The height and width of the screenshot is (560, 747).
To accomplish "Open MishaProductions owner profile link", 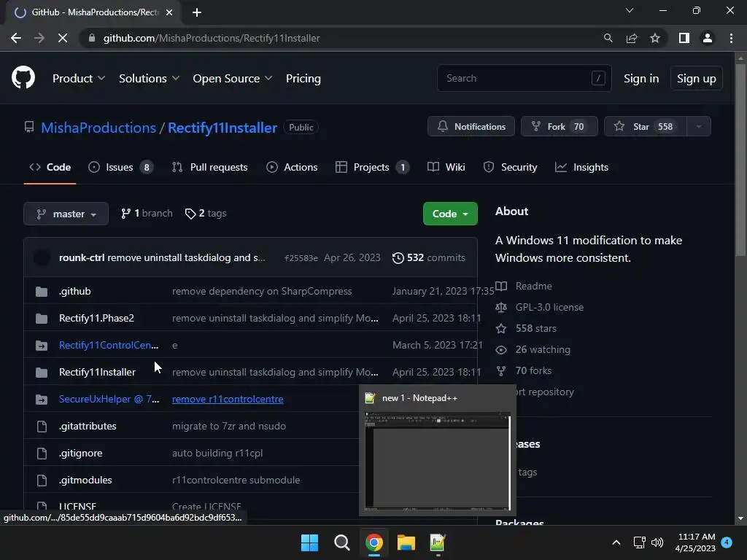I will [x=98, y=128].
